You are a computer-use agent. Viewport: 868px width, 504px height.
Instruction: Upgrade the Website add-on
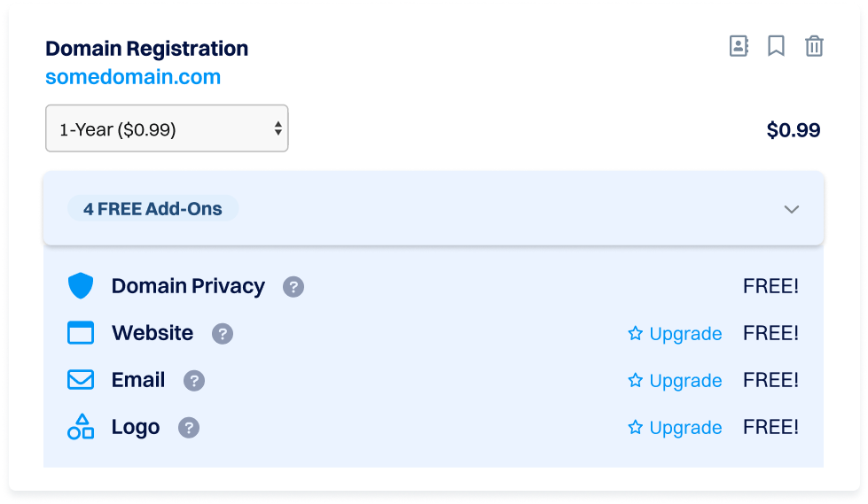tap(675, 334)
